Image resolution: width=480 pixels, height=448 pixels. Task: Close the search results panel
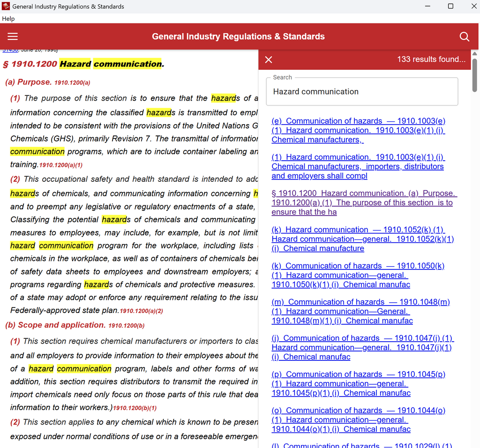click(x=269, y=60)
